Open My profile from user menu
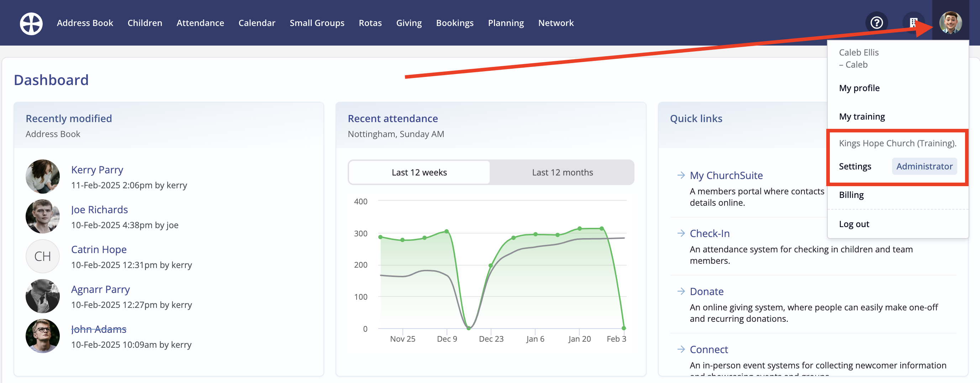Image resolution: width=980 pixels, height=383 pixels. pos(859,88)
